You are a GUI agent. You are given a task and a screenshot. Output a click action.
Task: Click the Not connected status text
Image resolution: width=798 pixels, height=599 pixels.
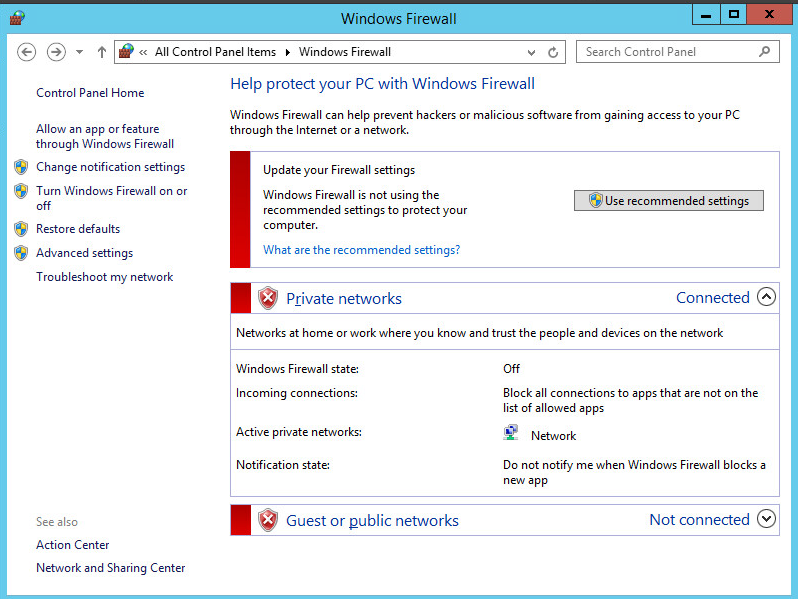[699, 520]
